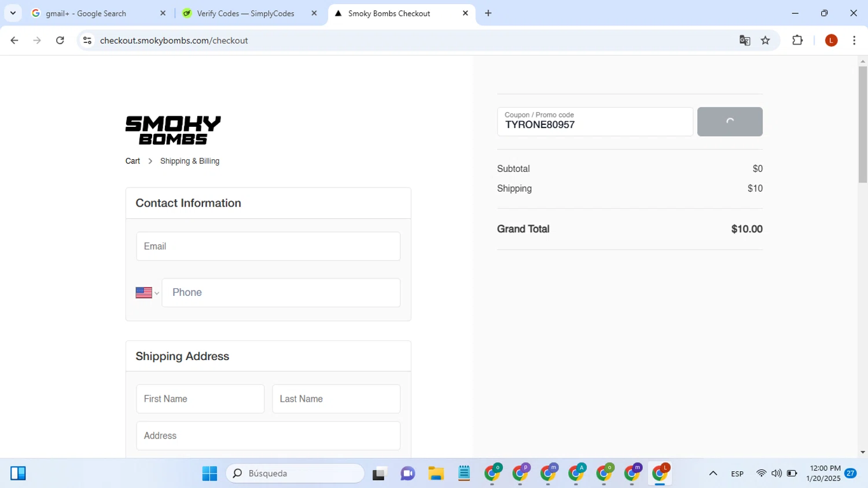
Task: Go to Cart breadcrumb link
Action: point(133,161)
